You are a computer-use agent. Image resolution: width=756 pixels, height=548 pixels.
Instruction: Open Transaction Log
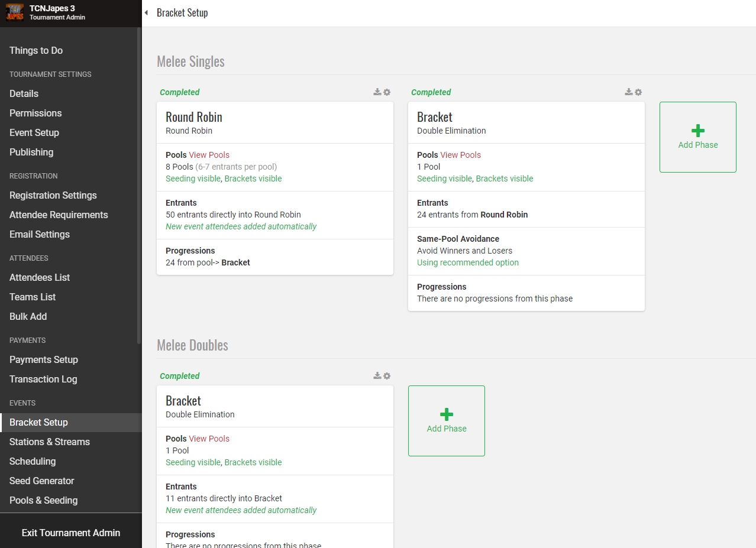coord(43,379)
